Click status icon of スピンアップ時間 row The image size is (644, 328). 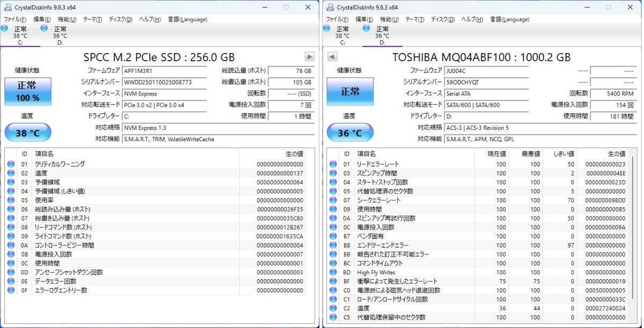[x=333, y=173]
